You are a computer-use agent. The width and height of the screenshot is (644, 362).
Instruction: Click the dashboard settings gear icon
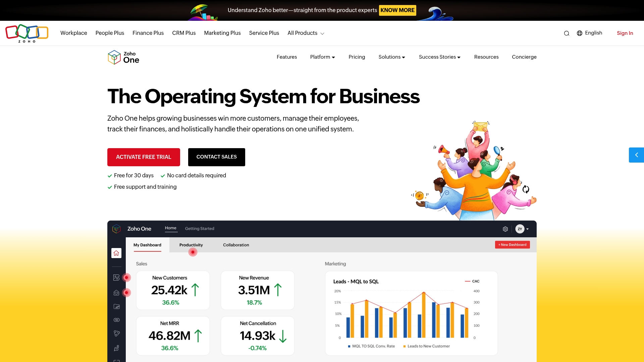coord(505,229)
